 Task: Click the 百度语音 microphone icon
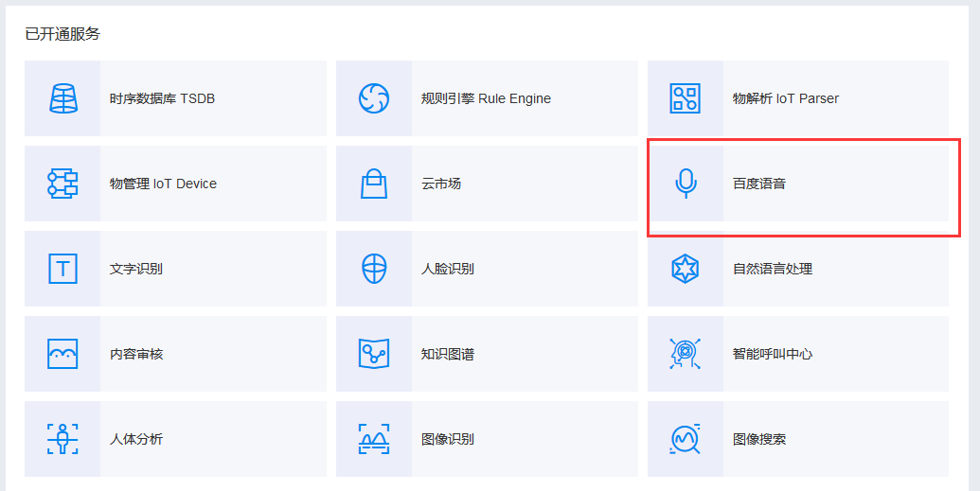click(686, 184)
